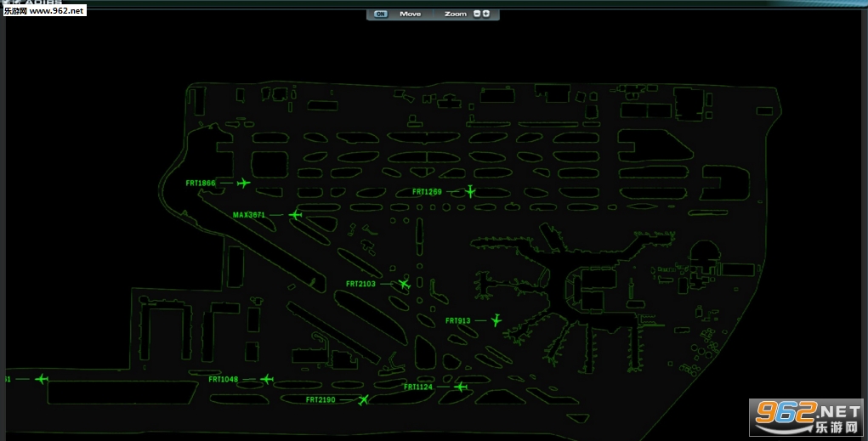Zoom in with the plus button
This screenshot has height=441, width=868.
coord(486,14)
